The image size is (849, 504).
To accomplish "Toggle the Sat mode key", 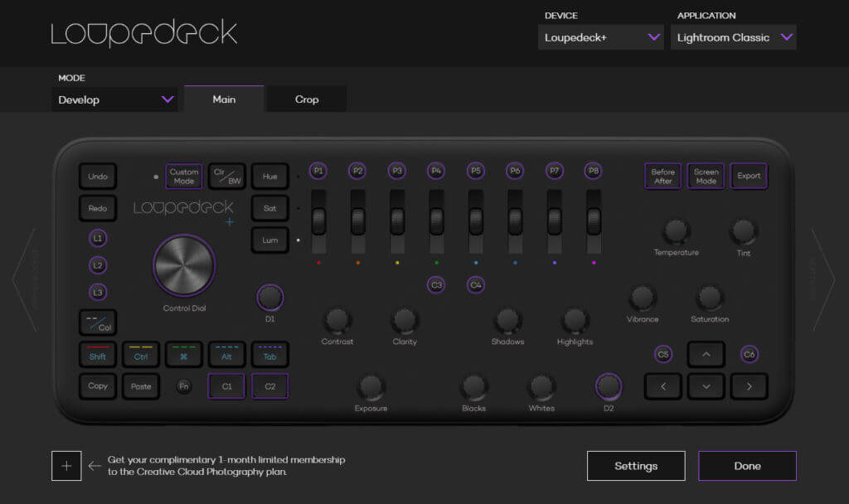I will [x=269, y=208].
